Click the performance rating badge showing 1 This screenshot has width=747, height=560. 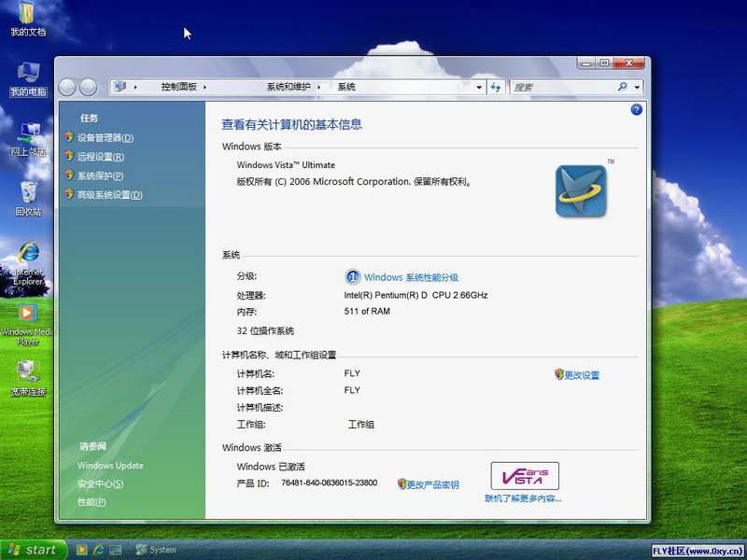[353, 276]
